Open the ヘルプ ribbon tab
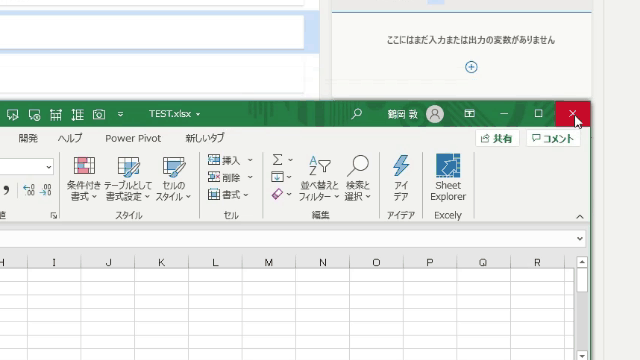 (x=70, y=138)
